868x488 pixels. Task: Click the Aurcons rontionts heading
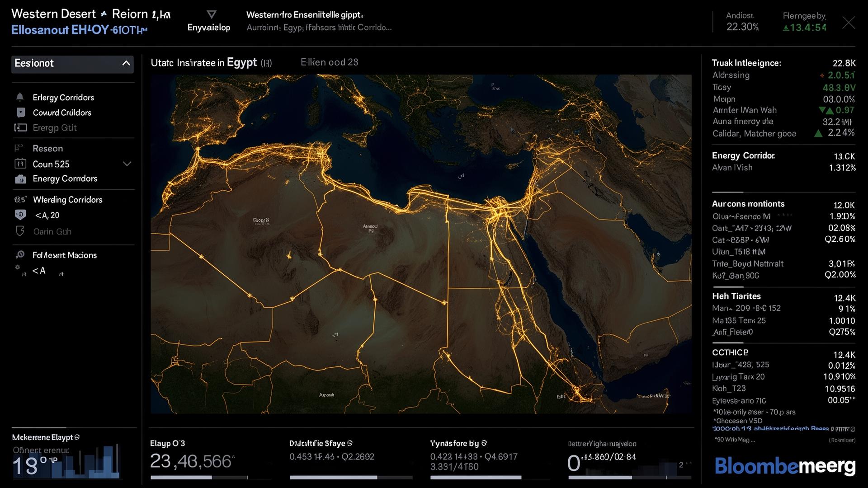748,204
